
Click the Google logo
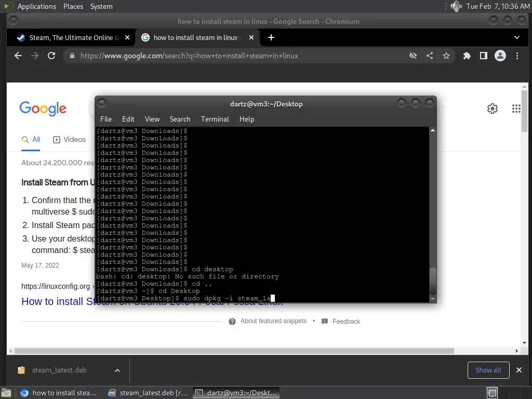pos(43,109)
